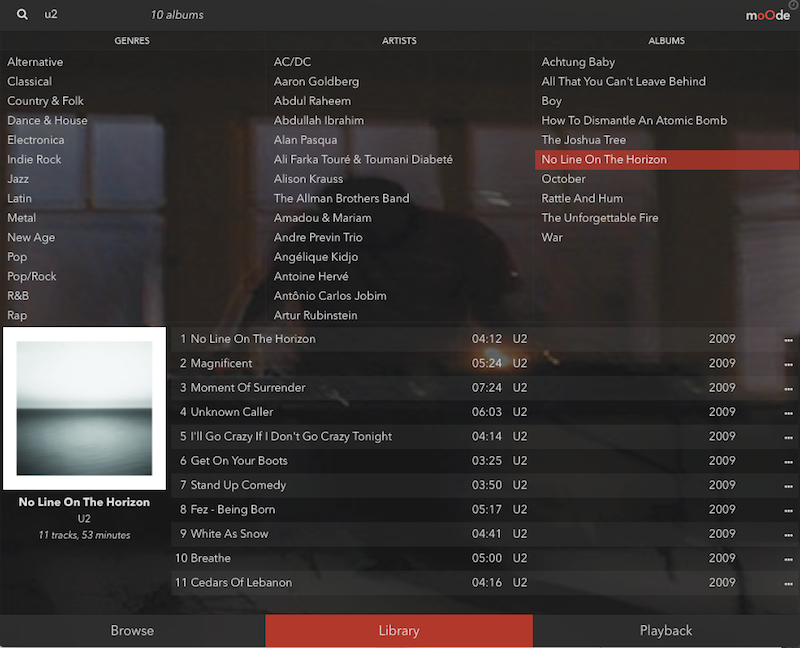Select the Dance & House genre

click(47, 120)
